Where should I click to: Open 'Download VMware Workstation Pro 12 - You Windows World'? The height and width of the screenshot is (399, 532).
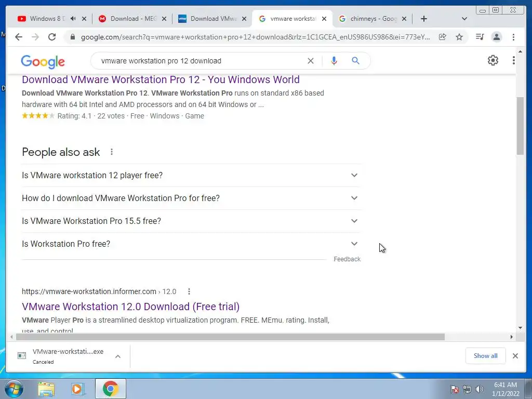(x=161, y=79)
